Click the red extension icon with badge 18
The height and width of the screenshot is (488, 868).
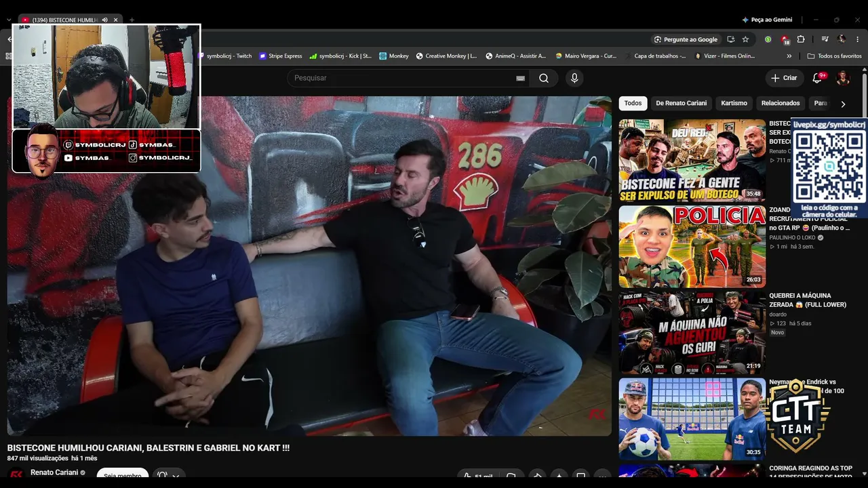pyautogui.click(x=785, y=39)
